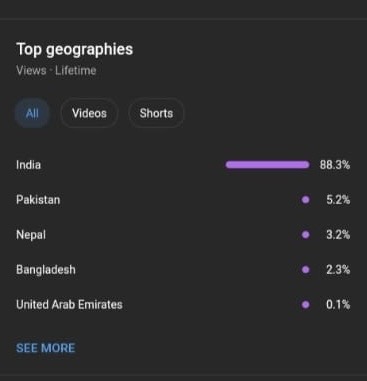Click the 2.3% value for Bangladesh
The width and height of the screenshot is (367, 381).
(x=338, y=269)
